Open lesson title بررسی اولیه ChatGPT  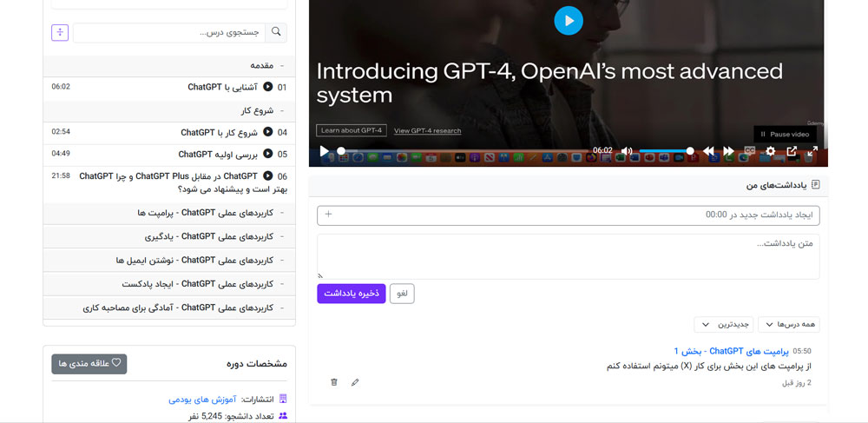218,154
